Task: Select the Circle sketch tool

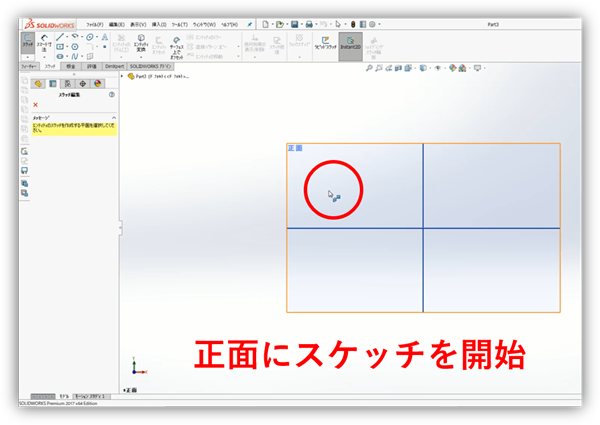Action: tap(90, 37)
